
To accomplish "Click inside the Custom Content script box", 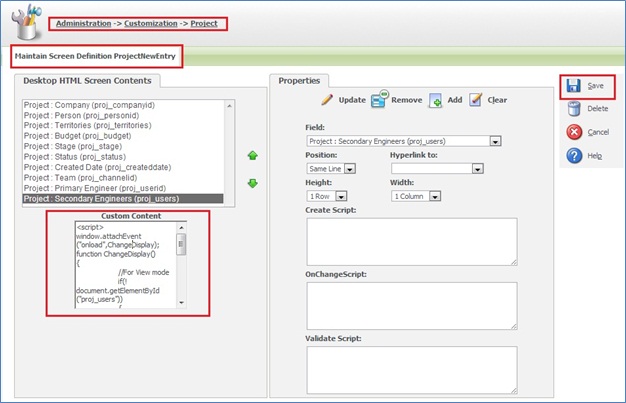I will tap(126, 264).
